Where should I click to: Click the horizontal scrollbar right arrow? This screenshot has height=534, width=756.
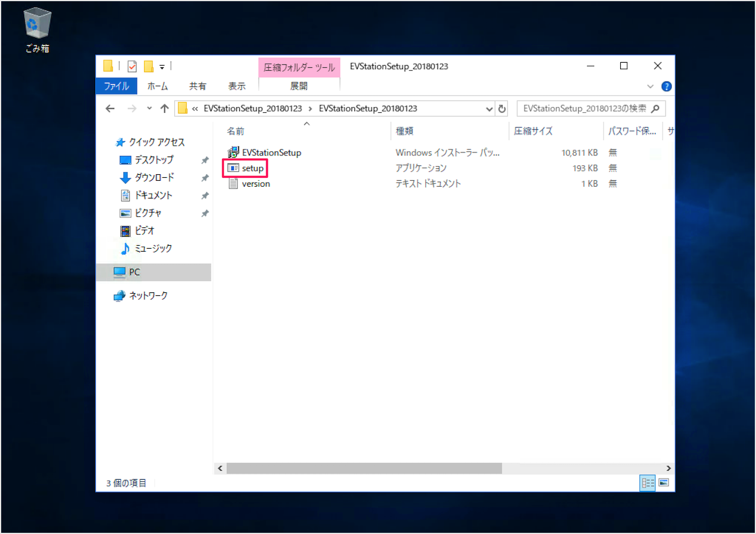(669, 468)
